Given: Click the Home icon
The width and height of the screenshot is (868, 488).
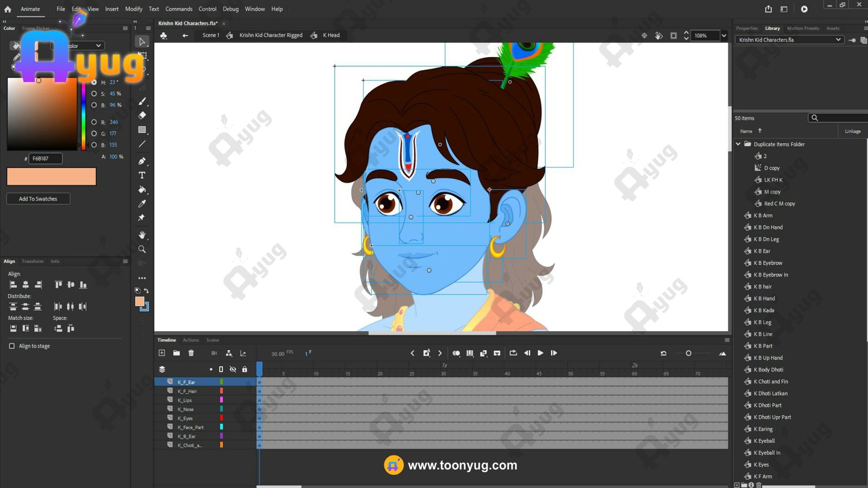Looking at the screenshot, I should tap(8, 9).
